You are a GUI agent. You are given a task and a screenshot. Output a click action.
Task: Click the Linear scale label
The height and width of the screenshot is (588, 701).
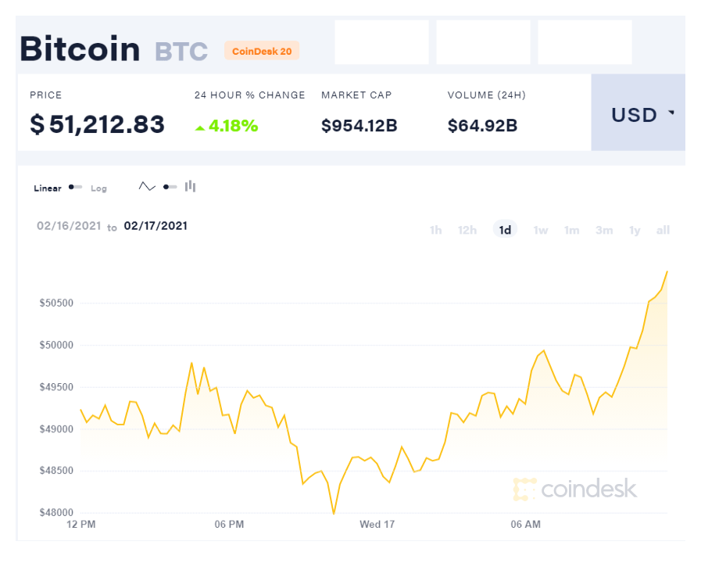point(48,188)
